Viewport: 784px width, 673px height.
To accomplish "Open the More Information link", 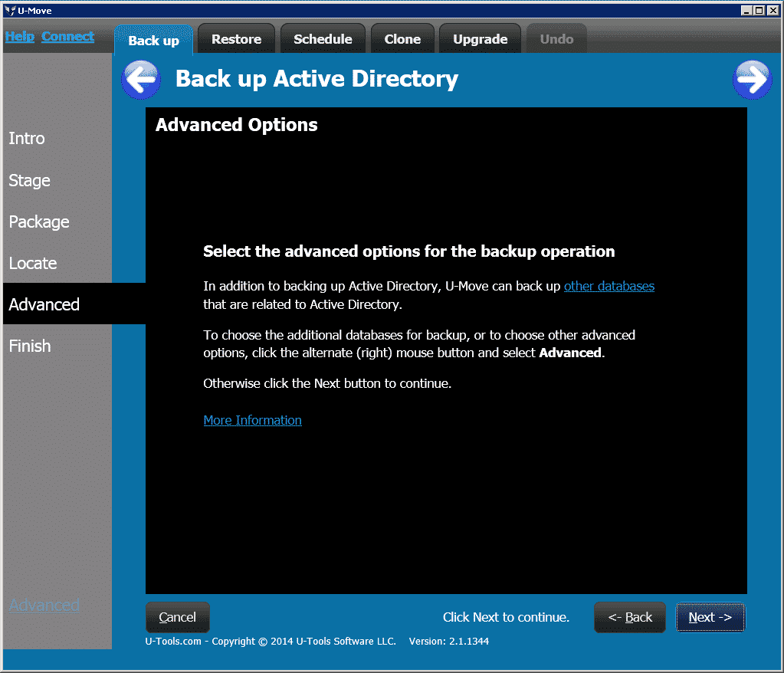I will (x=252, y=420).
